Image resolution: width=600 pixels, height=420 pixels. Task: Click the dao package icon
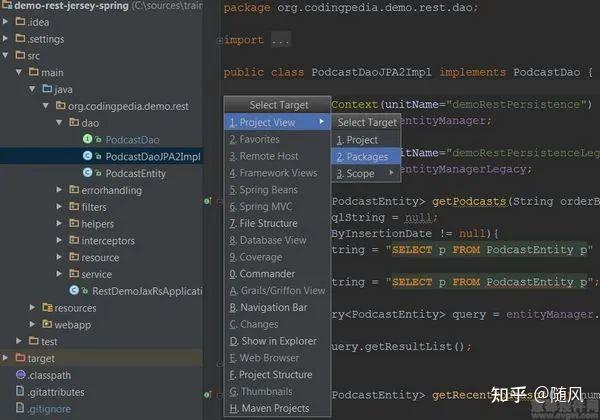point(74,122)
